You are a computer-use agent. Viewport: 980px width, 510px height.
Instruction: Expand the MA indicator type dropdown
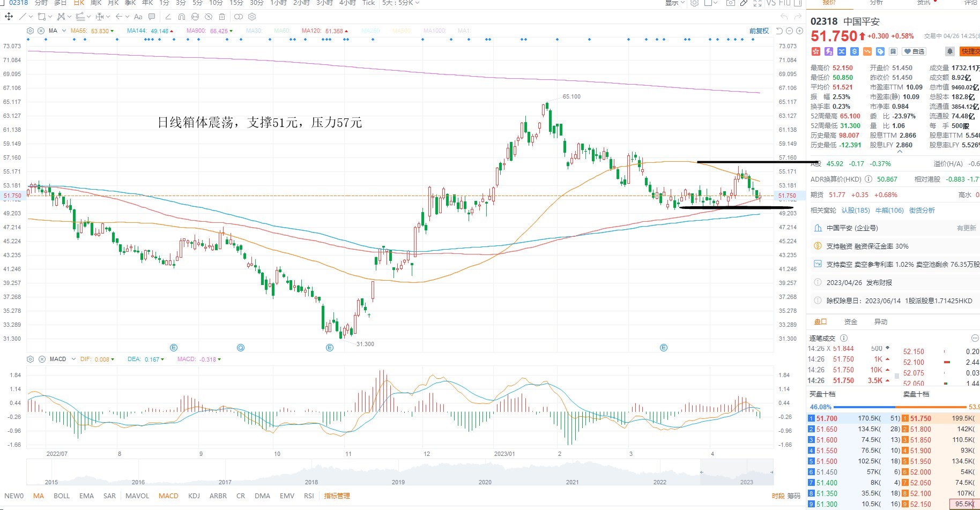[64, 31]
